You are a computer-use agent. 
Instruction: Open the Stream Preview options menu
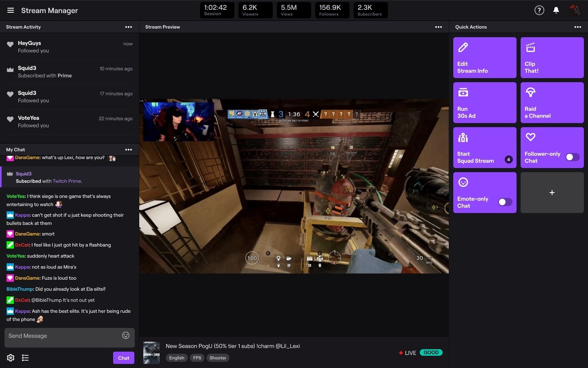click(439, 27)
